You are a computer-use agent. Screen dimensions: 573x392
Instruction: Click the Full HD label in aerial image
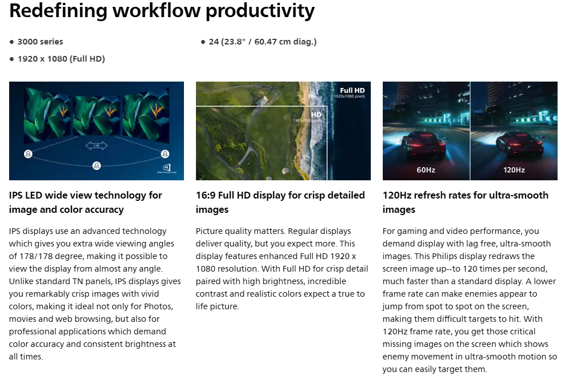(352, 91)
